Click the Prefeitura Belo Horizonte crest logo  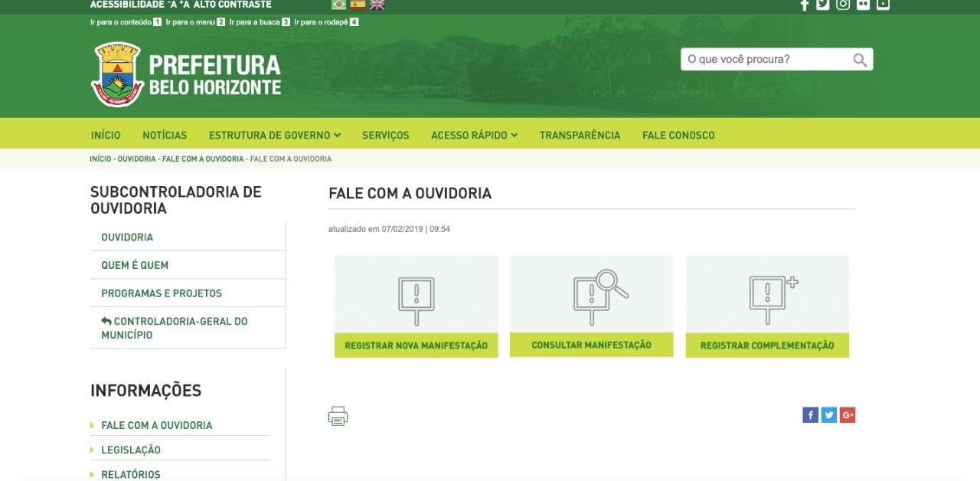[x=117, y=74]
